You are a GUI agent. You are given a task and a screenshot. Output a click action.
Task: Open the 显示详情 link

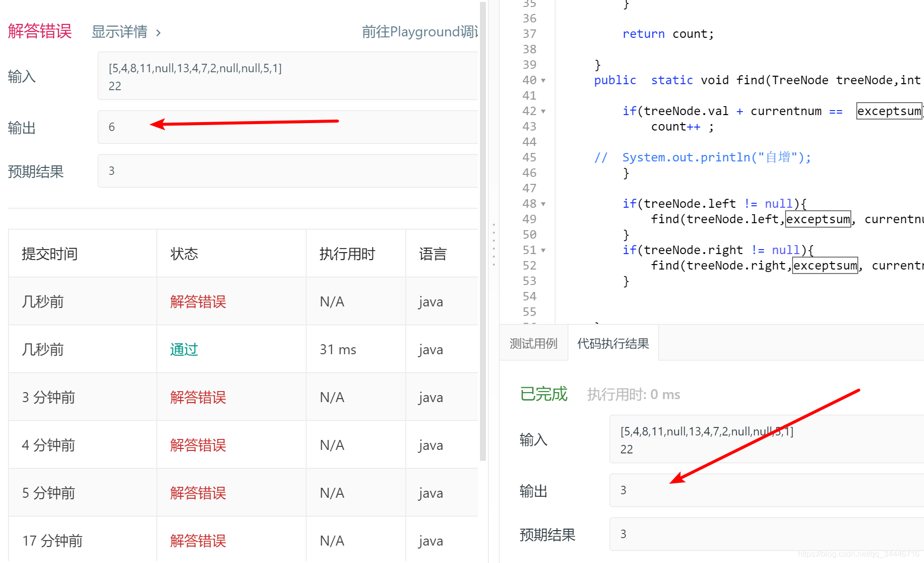click(119, 32)
